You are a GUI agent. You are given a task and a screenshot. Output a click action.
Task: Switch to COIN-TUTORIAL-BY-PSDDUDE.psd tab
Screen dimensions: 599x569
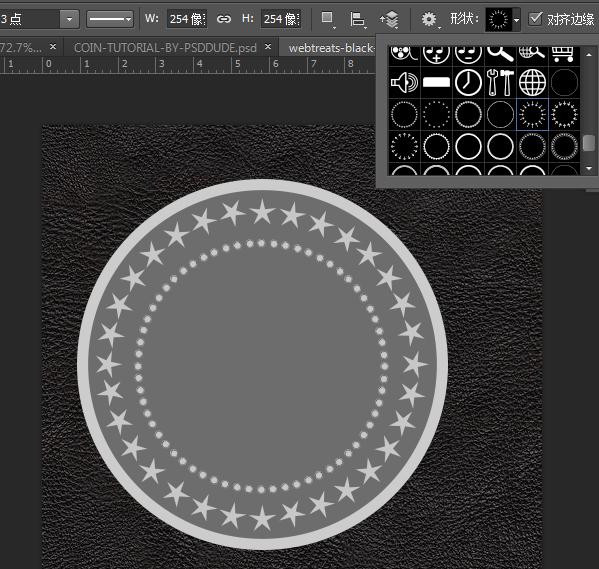coord(165,48)
